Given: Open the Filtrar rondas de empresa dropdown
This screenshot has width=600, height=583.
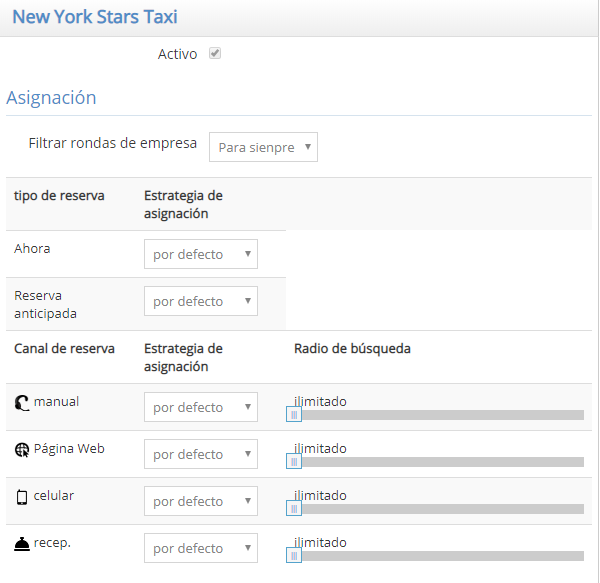Looking at the screenshot, I should coord(263,147).
